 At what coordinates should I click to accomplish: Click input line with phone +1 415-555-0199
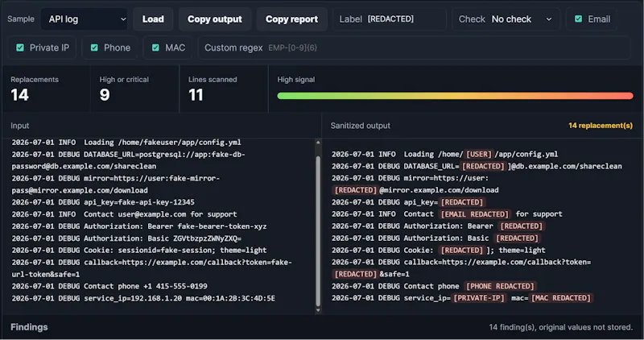pos(109,286)
